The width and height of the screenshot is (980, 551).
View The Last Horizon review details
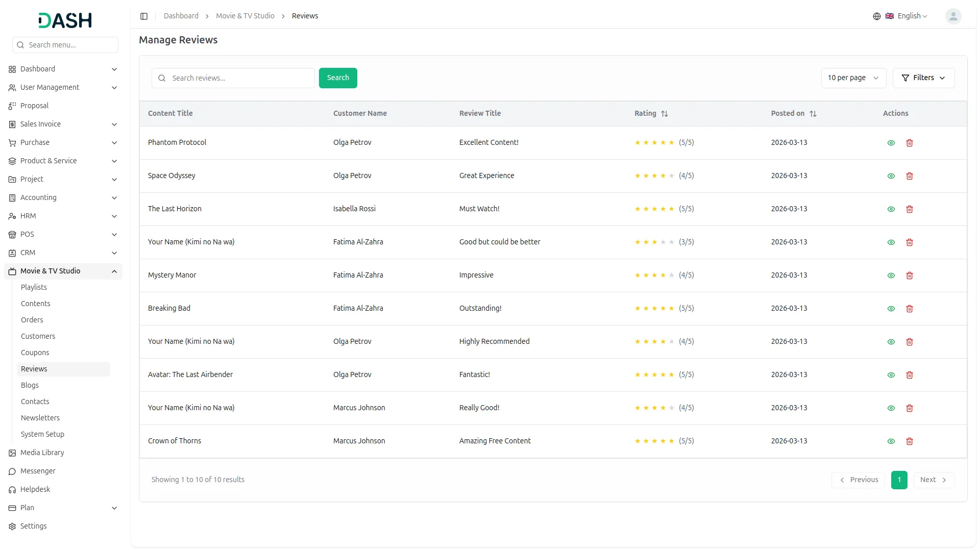[891, 209]
